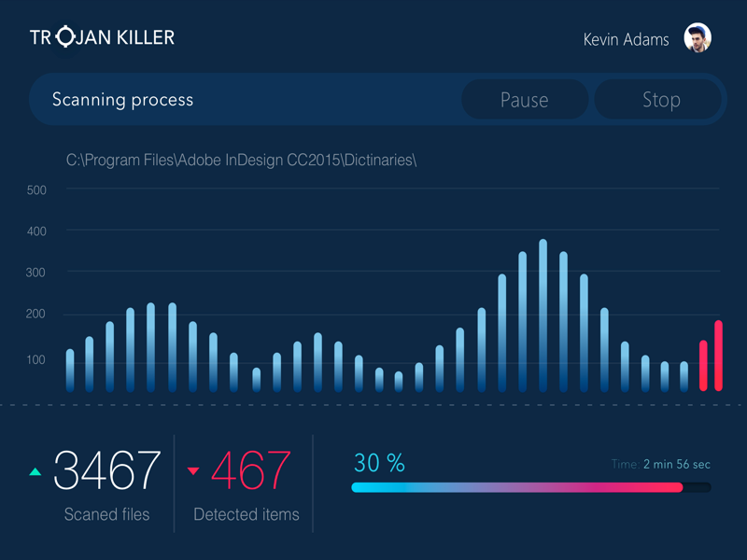This screenshot has width=747, height=560.
Task: Open Kevin Adams profile avatar
Action: click(x=698, y=38)
